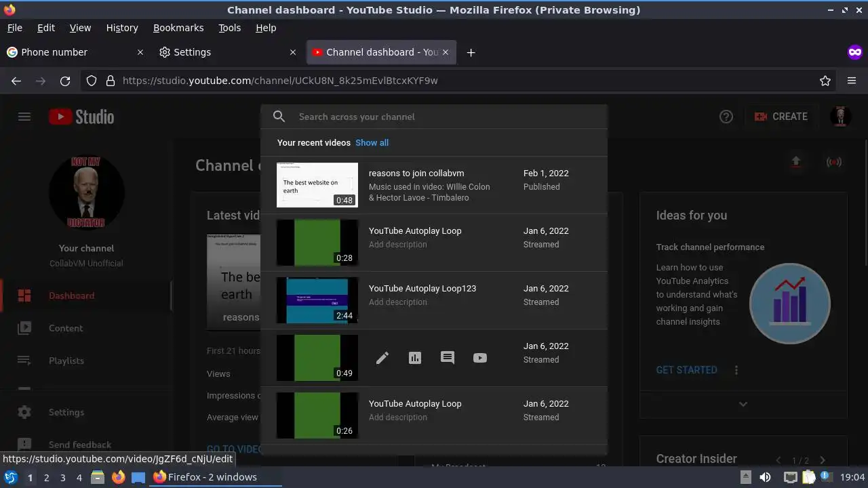Switch to the 'Phone number' tab

pyautogui.click(x=75, y=52)
